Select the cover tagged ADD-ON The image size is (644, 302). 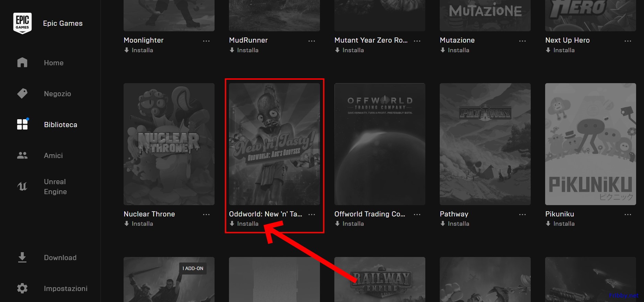click(169, 279)
